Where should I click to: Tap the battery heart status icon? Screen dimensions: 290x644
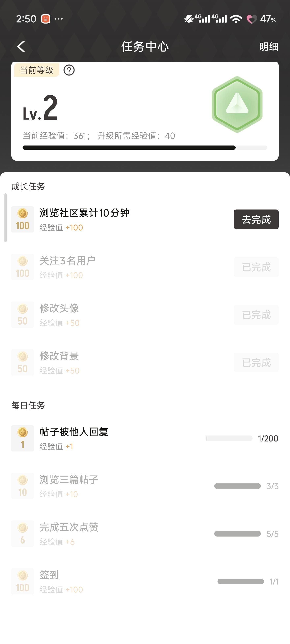252,19
